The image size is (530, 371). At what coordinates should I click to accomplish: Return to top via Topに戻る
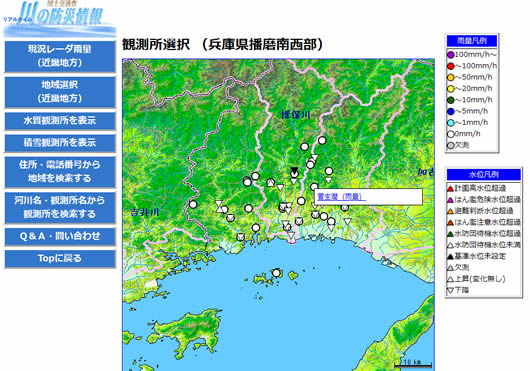[x=60, y=258]
